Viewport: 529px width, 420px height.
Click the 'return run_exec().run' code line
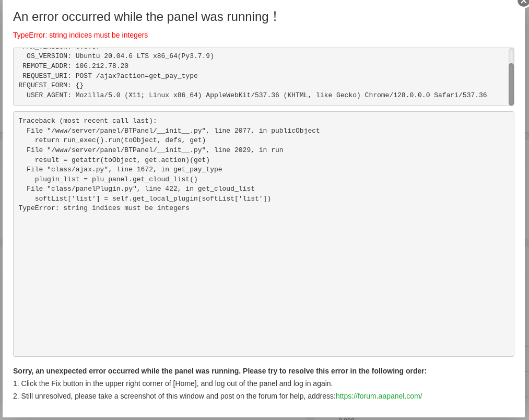[x=120, y=140]
